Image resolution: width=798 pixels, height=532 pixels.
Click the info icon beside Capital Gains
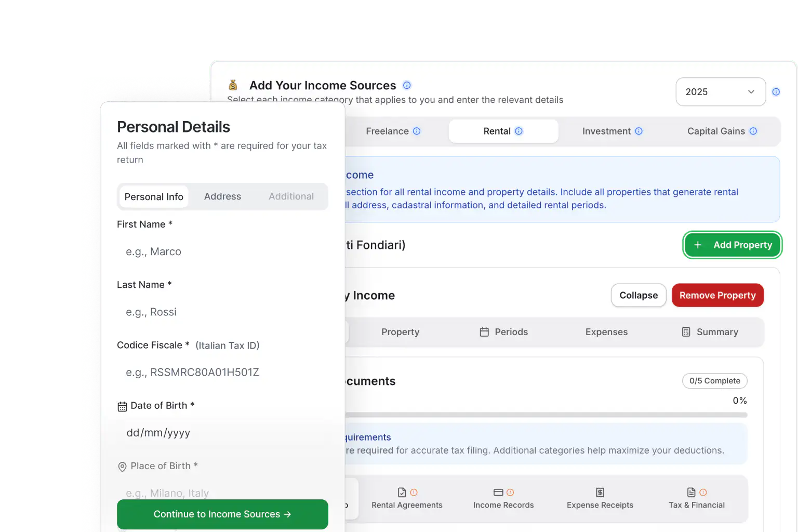pos(753,131)
